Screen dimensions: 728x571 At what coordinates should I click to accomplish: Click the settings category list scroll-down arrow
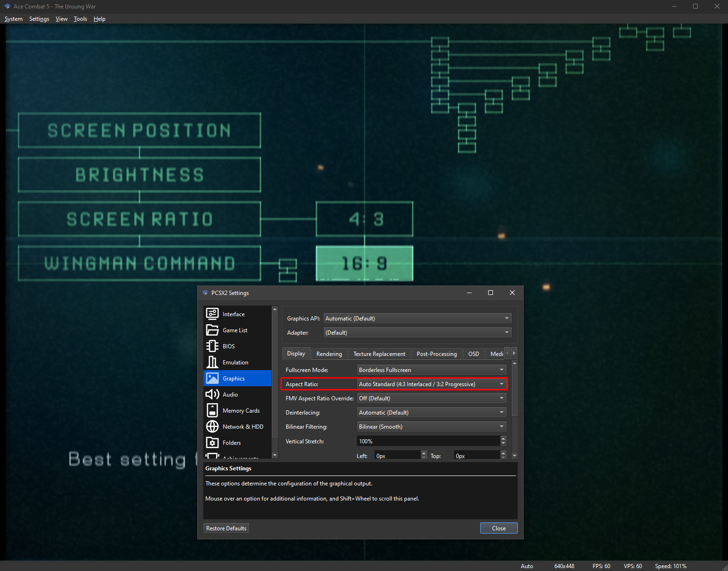(275, 455)
